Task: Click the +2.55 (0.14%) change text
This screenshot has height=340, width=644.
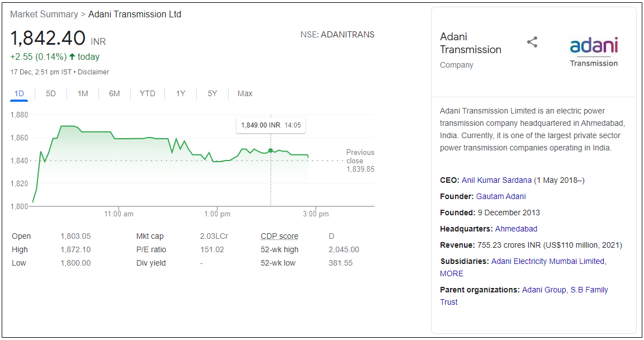Action: (x=38, y=56)
